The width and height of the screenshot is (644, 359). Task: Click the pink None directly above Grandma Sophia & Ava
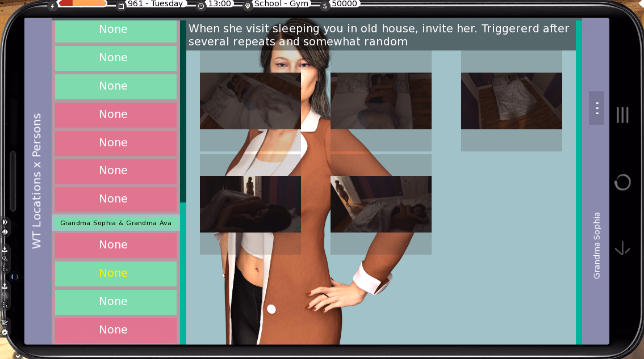[x=116, y=200]
